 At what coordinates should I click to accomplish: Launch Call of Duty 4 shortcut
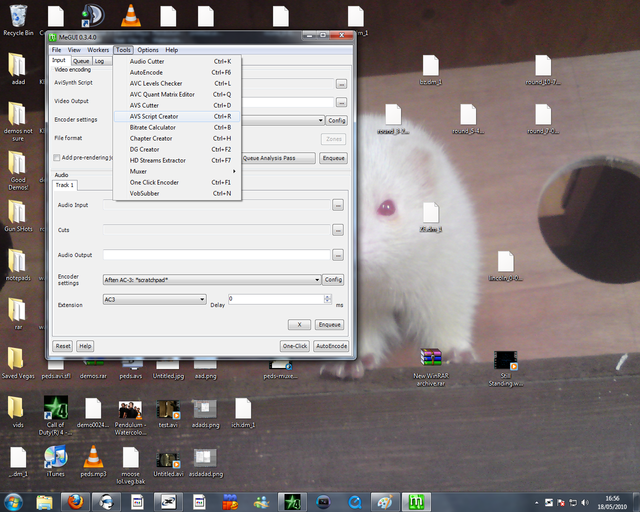(56, 415)
